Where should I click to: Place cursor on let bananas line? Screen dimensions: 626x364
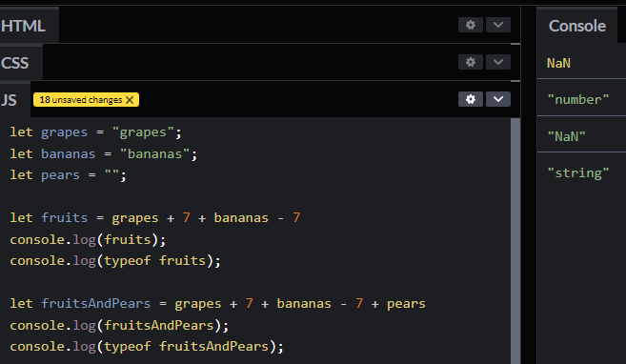coord(104,153)
